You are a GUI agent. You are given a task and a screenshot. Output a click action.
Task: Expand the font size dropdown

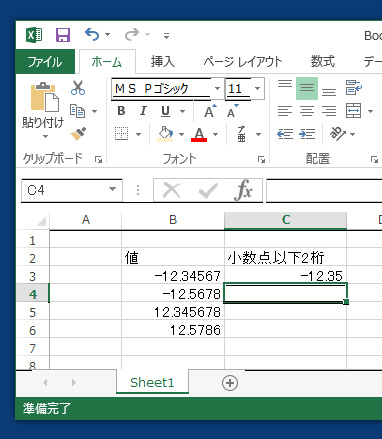(258, 88)
